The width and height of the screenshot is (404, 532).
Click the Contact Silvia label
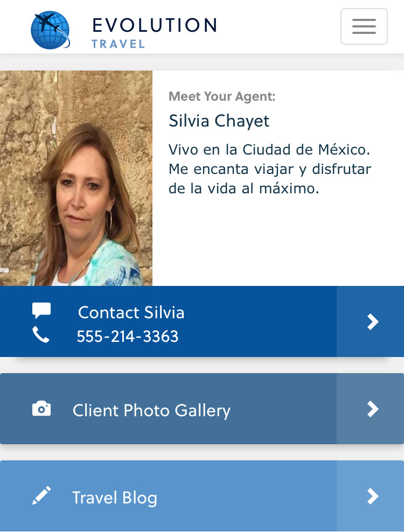pyautogui.click(x=131, y=312)
